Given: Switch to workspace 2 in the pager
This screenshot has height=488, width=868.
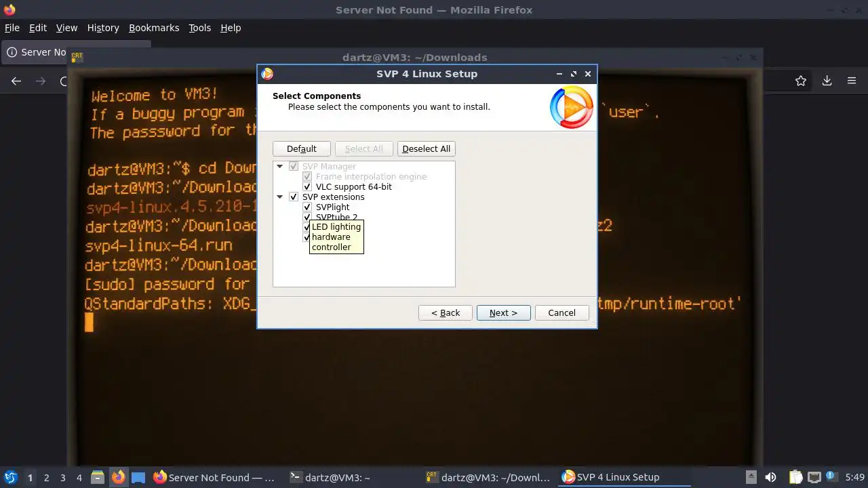Looking at the screenshot, I should coord(46,478).
